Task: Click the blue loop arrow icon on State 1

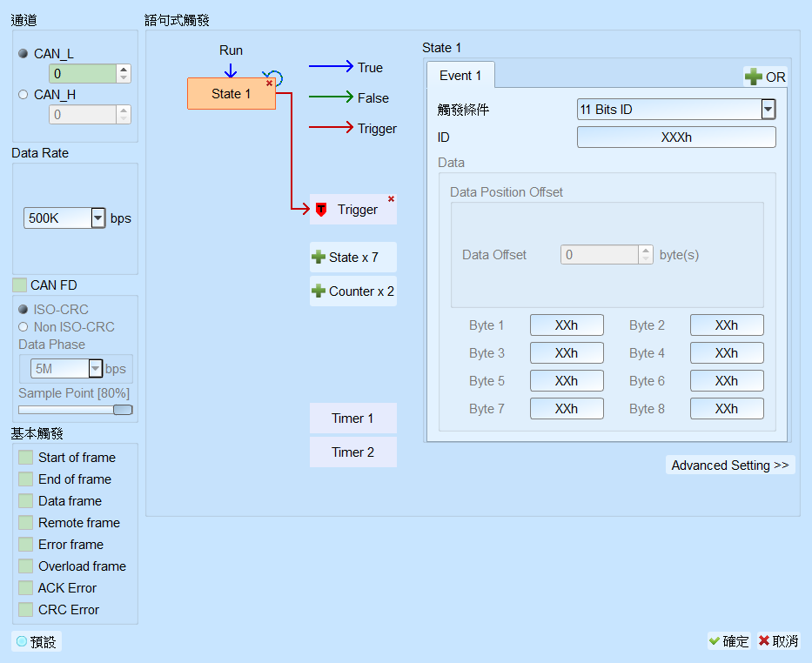Action: (274, 77)
